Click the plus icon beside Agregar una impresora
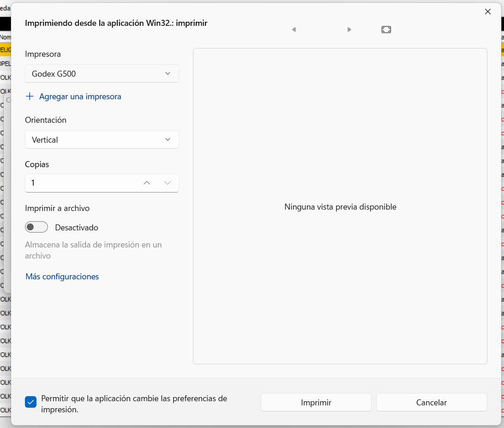This screenshot has width=504, height=428. click(30, 96)
